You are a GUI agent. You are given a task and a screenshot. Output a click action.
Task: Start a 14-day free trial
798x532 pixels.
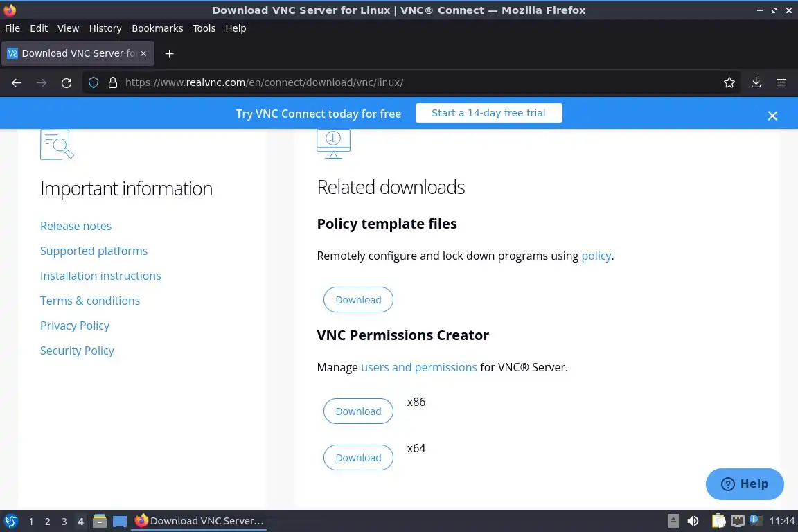click(488, 113)
